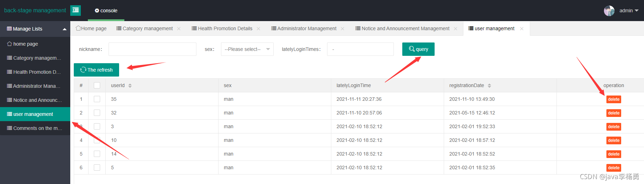
Task: Click the back-stage management title
Action: click(x=35, y=11)
